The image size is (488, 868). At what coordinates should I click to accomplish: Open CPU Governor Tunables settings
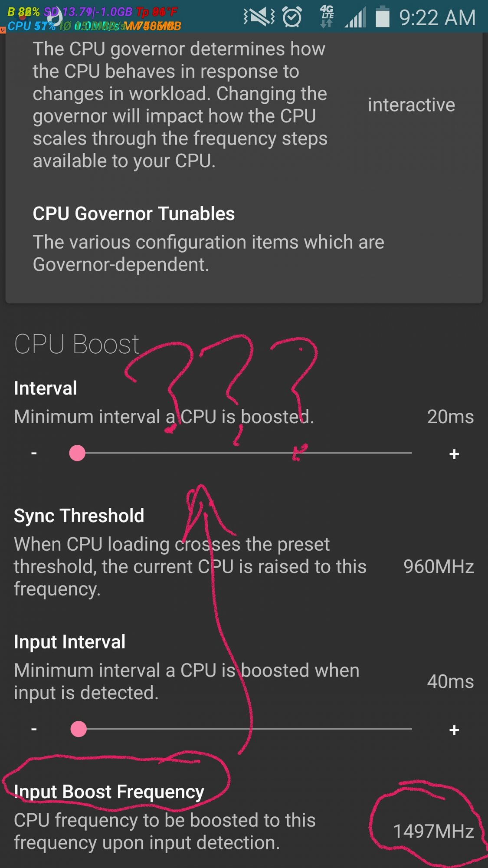pyautogui.click(x=134, y=214)
